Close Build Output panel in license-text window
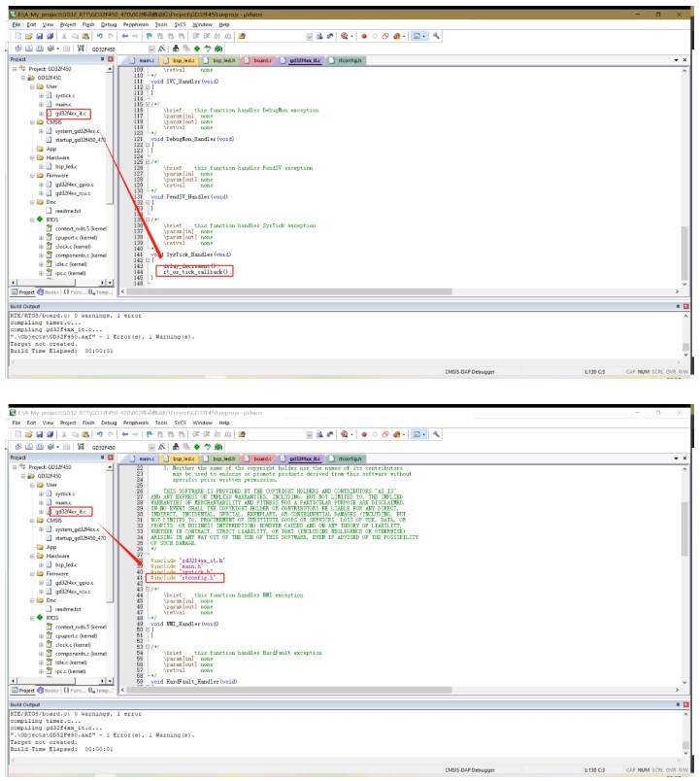Image resolution: width=700 pixels, height=781 pixels. coord(686,705)
